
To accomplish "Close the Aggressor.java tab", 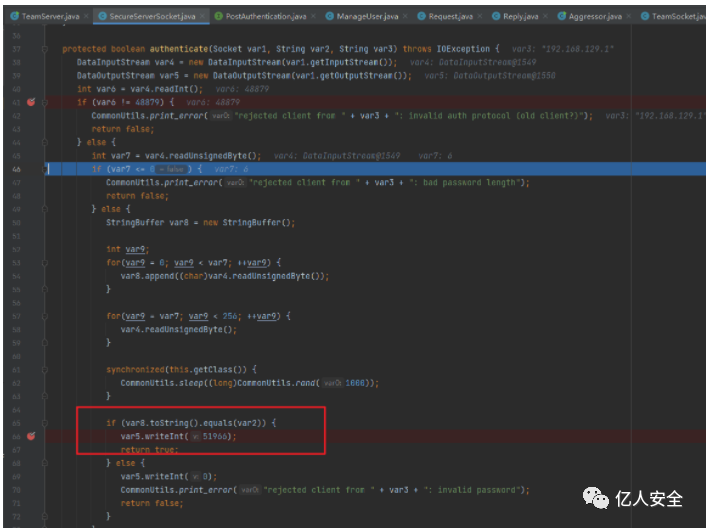I will pos(629,16).
